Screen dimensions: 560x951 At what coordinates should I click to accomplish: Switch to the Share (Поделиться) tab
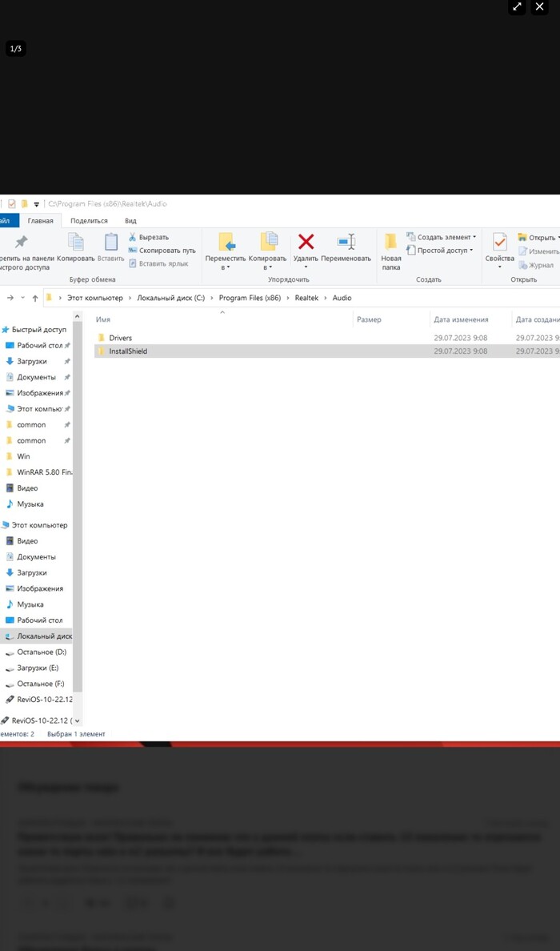pyautogui.click(x=89, y=221)
